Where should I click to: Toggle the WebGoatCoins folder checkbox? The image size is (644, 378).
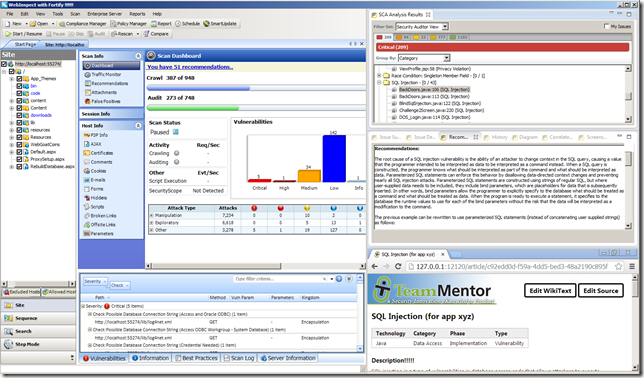(x=19, y=144)
